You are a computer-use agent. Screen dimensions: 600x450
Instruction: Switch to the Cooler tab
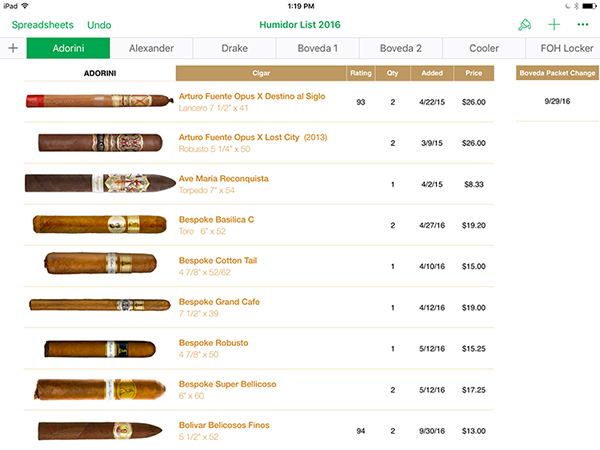pos(484,48)
